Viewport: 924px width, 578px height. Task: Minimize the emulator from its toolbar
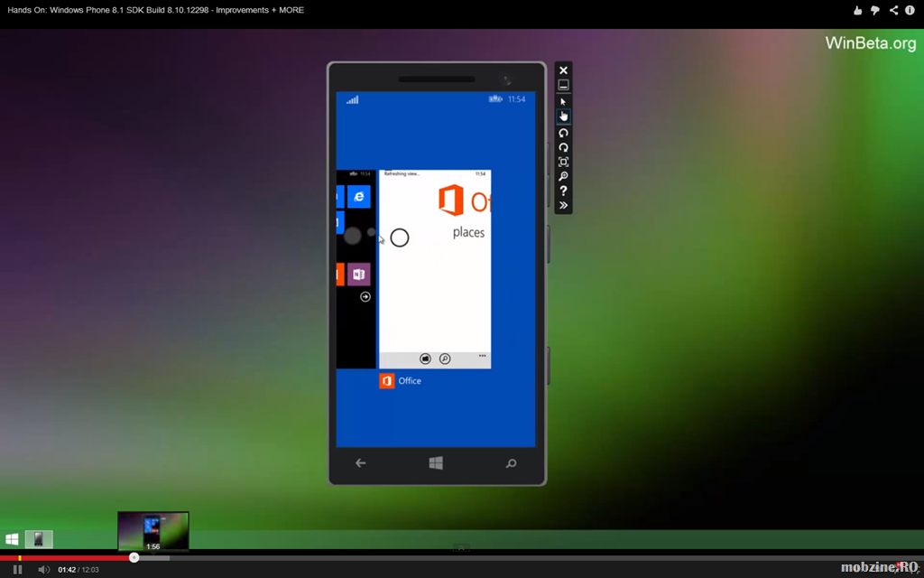563,86
